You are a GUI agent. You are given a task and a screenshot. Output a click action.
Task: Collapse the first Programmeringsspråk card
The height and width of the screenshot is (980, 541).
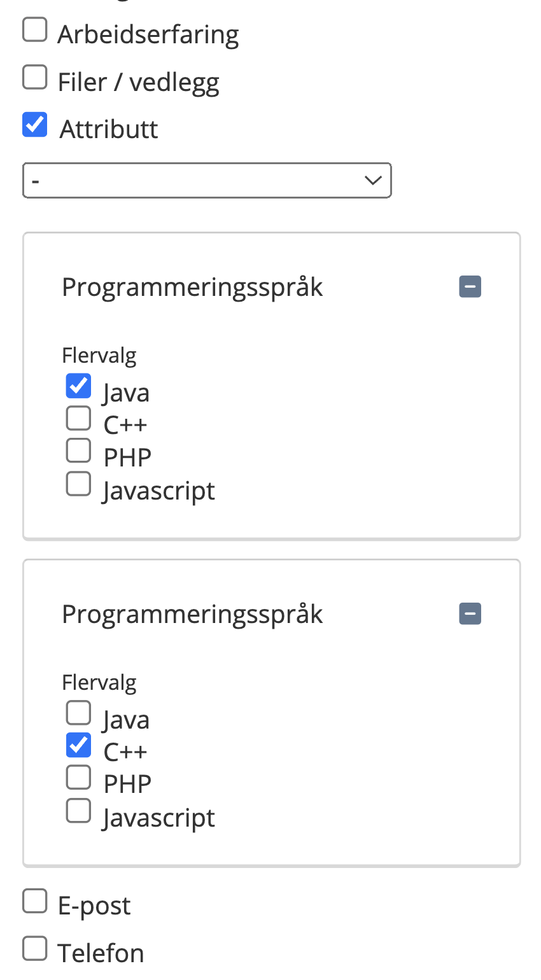click(470, 287)
